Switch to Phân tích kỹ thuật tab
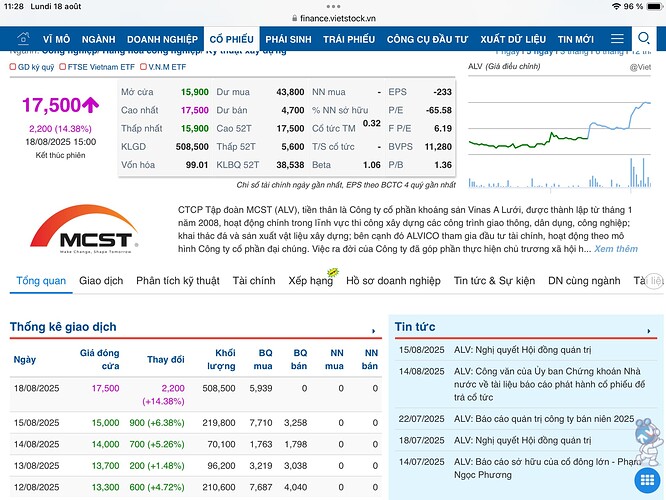Viewport: 666px width, 500px height. (178, 281)
